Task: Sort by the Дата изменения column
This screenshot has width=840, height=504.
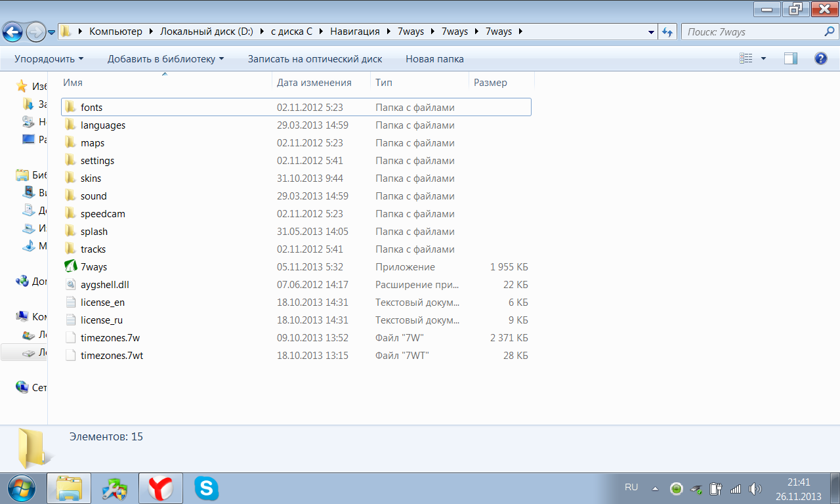Action: [314, 83]
